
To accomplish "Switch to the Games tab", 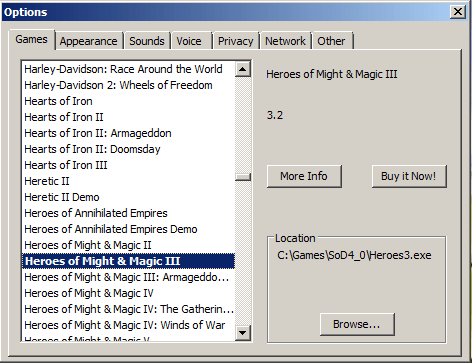I will coord(32,40).
